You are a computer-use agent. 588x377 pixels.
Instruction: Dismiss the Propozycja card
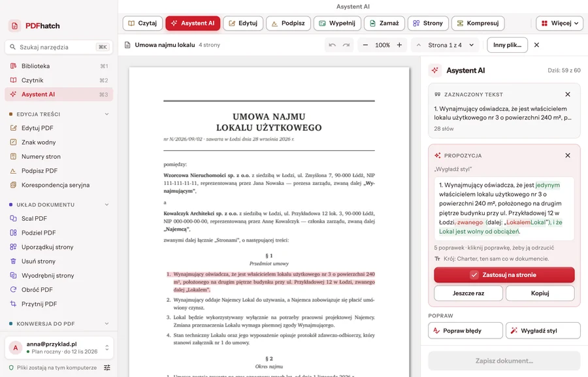(x=568, y=156)
